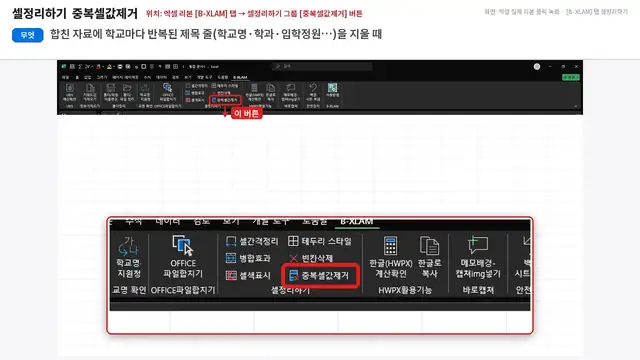Click 빈칸삭제 in the enlarged ribbon view
The height and width of the screenshot is (360, 640).
(x=311, y=258)
